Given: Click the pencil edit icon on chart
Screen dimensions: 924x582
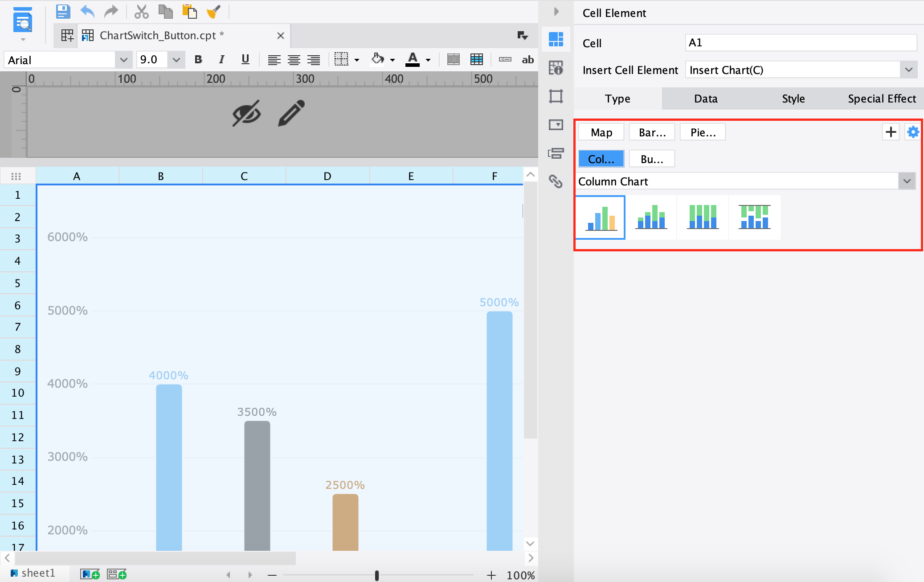Looking at the screenshot, I should tap(291, 113).
